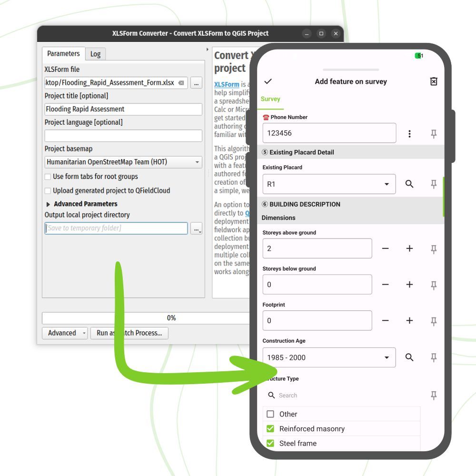This screenshot has height=476, width=476.
Task: Pin the Footprint field
Action: (434, 321)
